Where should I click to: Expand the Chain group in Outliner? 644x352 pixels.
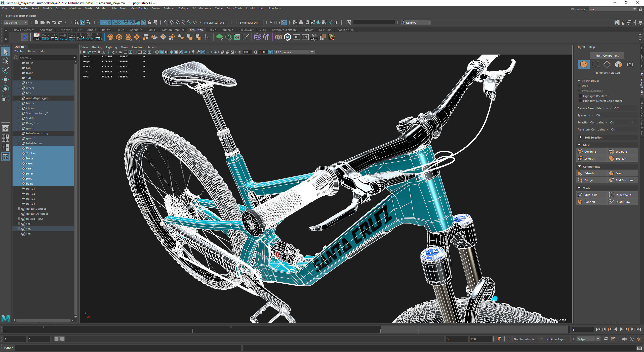point(19,108)
